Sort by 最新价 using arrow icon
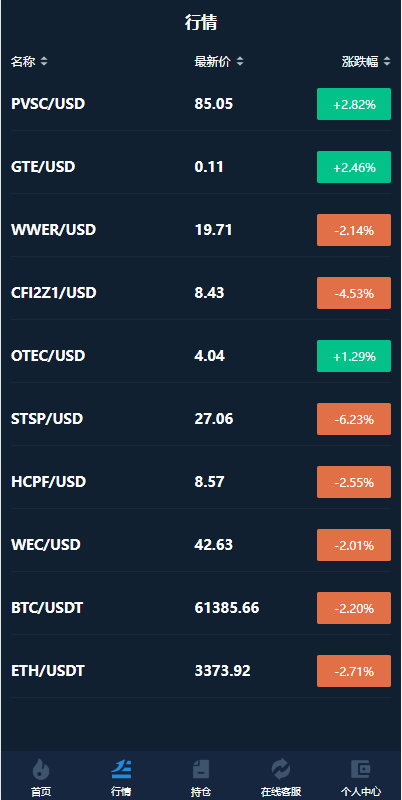Image resolution: width=402 pixels, height=800 pixels. tap(240, 62)
